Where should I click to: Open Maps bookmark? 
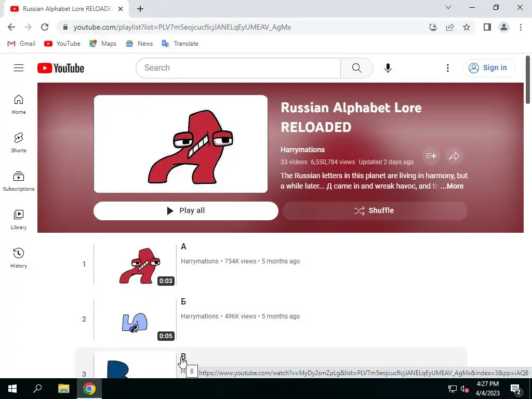[103, 44]
